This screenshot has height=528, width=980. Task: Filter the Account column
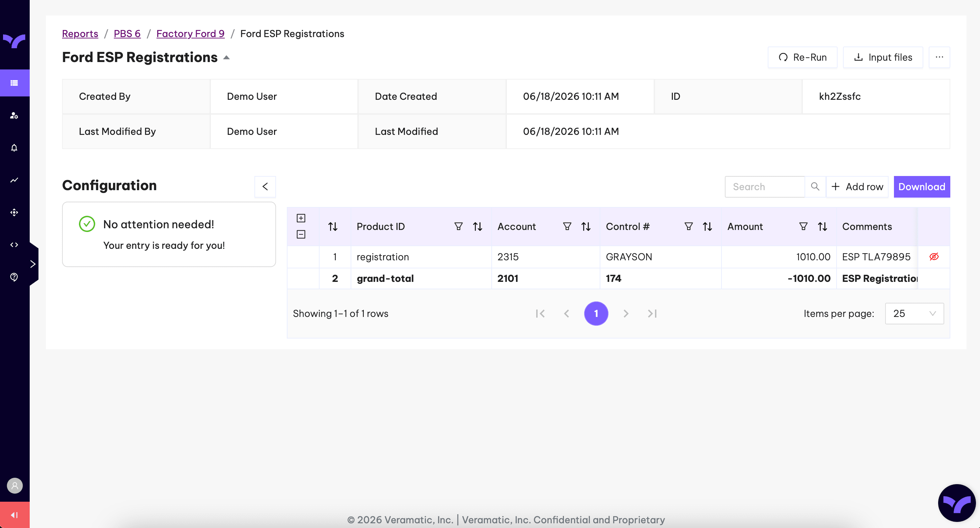coord(567,227)
